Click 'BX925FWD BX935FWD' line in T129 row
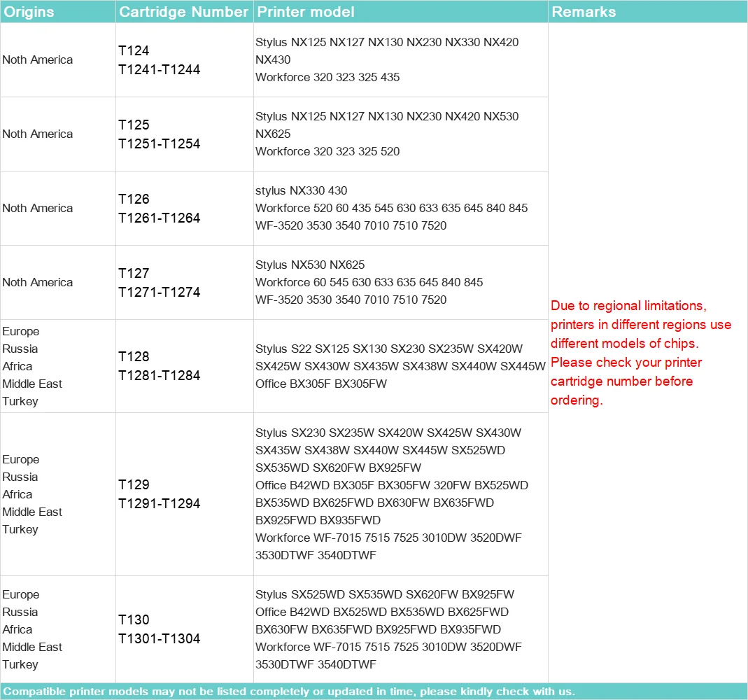The width and height of the screenshot is (748, 700). click(x=318, y=520)
